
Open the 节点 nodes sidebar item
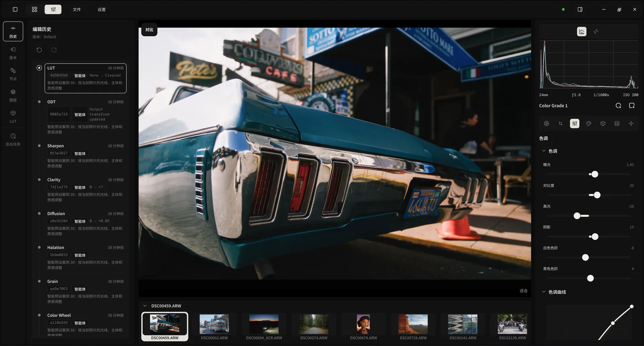pyautogui.click(x=13, y=74)
